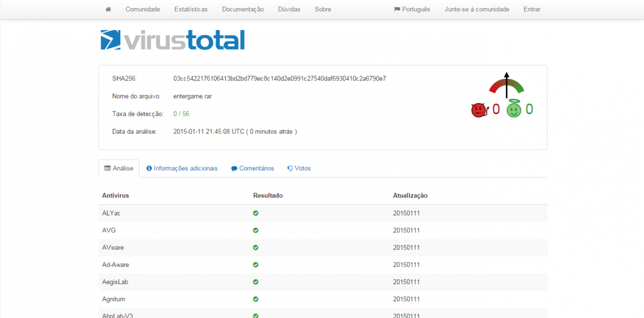Viewport: 644px width, 318px height.
Task: Click the SHA256: label
Action: click(125, 78)
